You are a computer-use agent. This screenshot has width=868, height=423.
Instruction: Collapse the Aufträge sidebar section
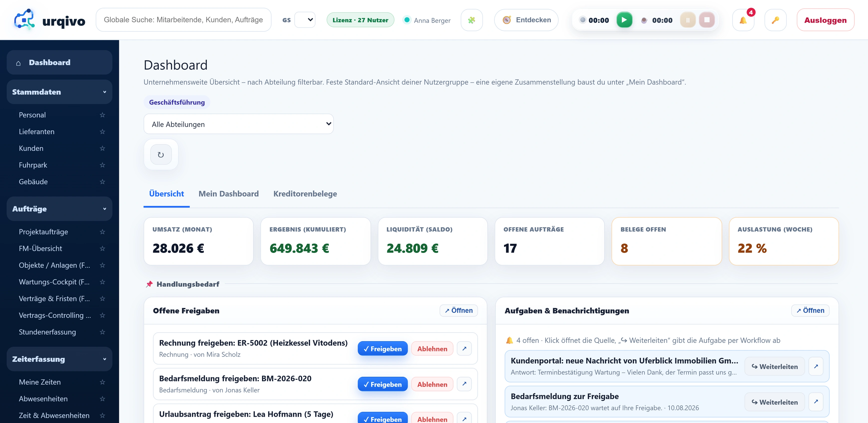pyautogui.click(x=59, y=209)
